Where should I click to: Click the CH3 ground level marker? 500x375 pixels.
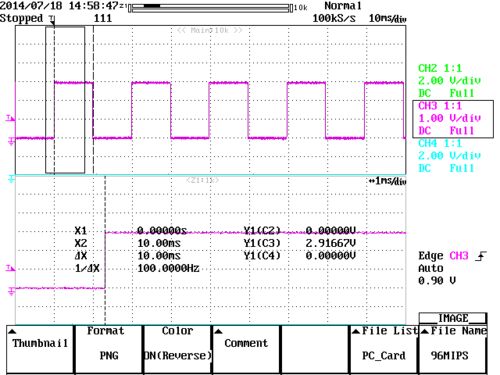click(11, 142)
